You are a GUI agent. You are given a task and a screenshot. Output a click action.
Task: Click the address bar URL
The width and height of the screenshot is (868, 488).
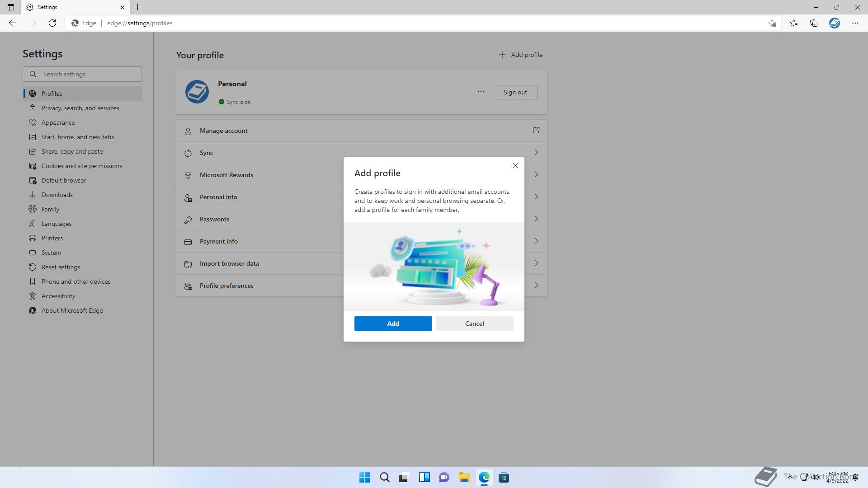click(x=140, y=23)
